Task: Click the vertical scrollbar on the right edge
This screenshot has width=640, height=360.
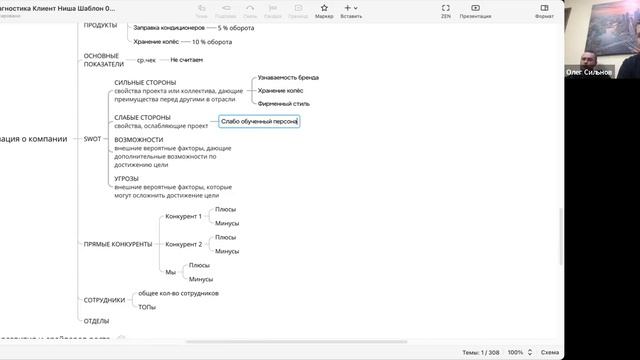Action: 561,236
